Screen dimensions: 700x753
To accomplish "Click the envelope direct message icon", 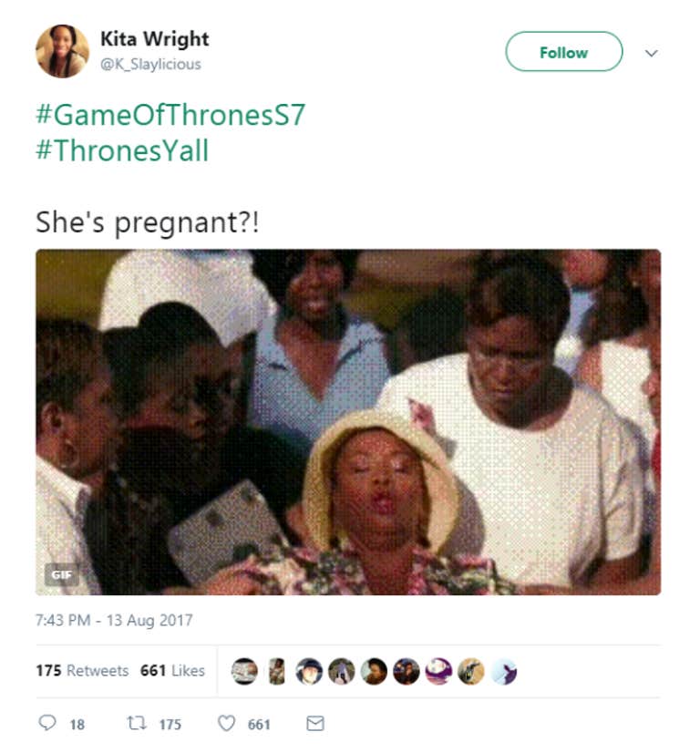I will click(315, 723).
